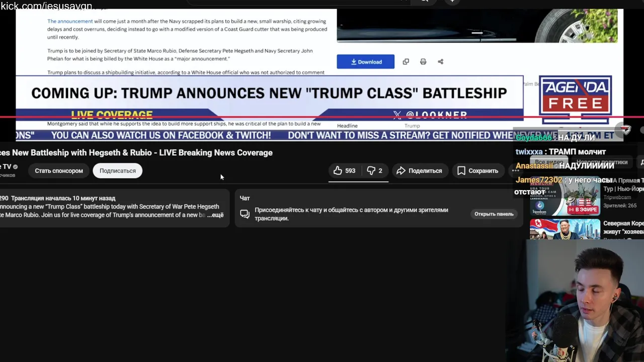Click the blue Download button in article
Screen dimensions: 644x362
click(366, 62)
